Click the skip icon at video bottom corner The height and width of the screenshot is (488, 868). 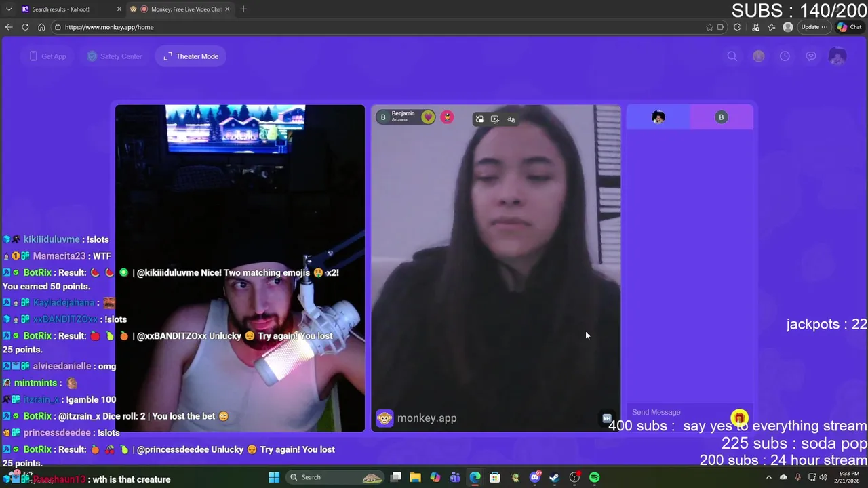[607, 418]
